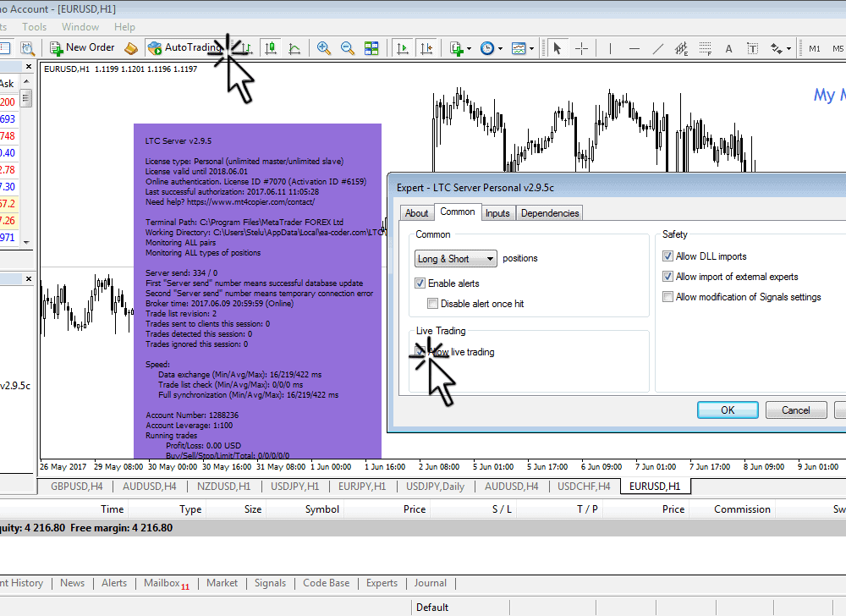Viewport: 846px width, 616px height.
Task: Select the Equidistant Channel tool
Action: (x=681, y=48)
